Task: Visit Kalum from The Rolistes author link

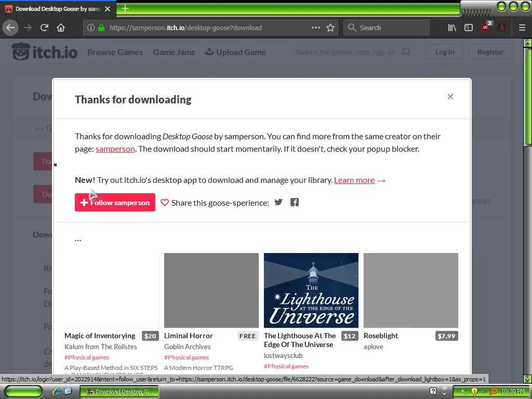Action: click(101, 347)
